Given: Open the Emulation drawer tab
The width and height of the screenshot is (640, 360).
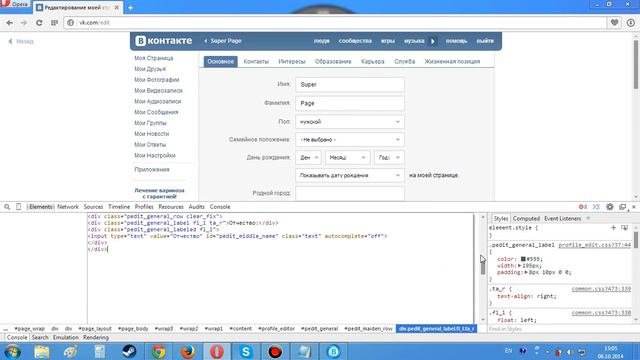Looking at the screenshot, I should point(65,338).
